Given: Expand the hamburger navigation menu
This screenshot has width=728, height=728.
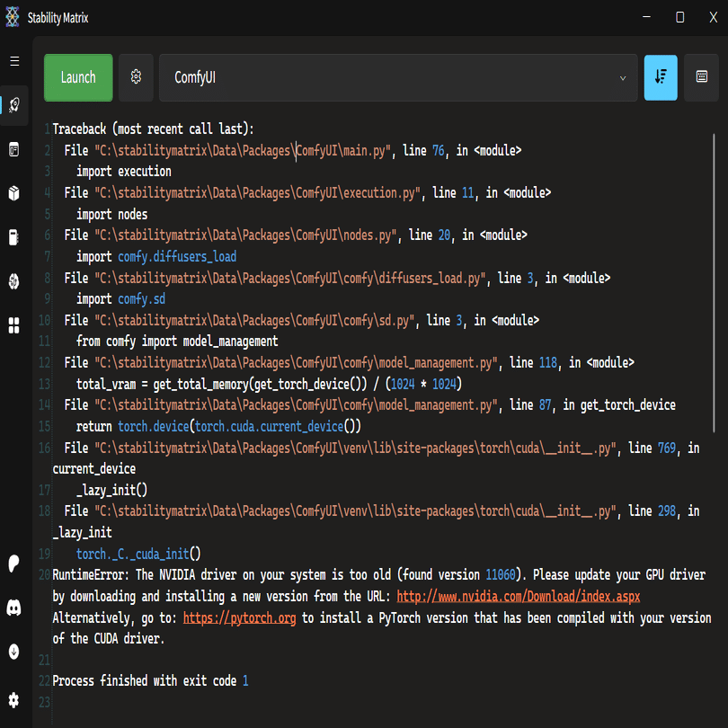Looking at the screenshot, I should pos(14,61).
